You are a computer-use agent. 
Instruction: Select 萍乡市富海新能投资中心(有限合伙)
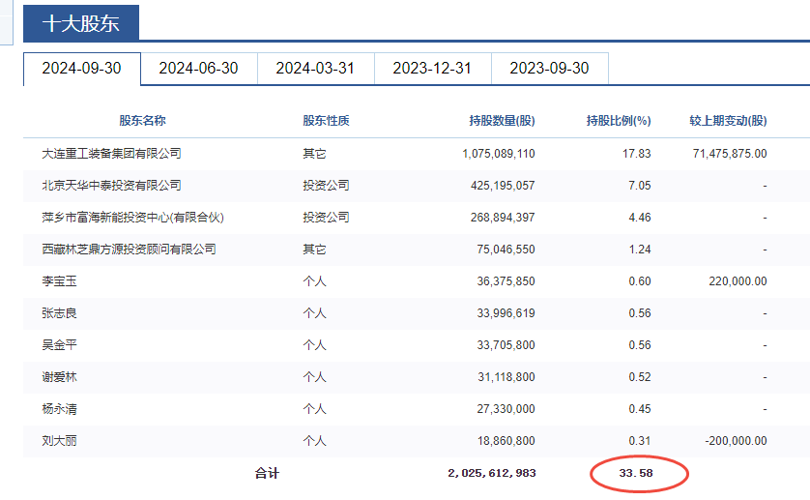click(133, 217)
